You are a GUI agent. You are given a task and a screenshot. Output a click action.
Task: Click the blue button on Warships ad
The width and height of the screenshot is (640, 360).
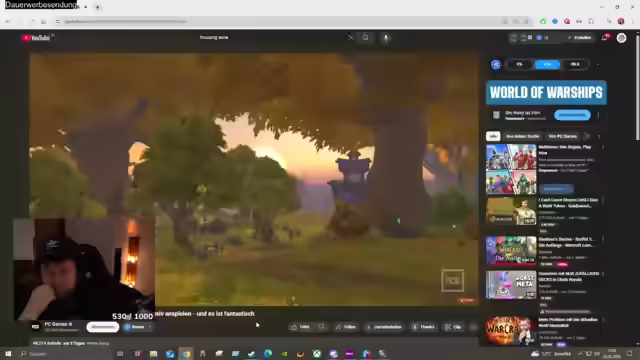click(x=572, y=116)
